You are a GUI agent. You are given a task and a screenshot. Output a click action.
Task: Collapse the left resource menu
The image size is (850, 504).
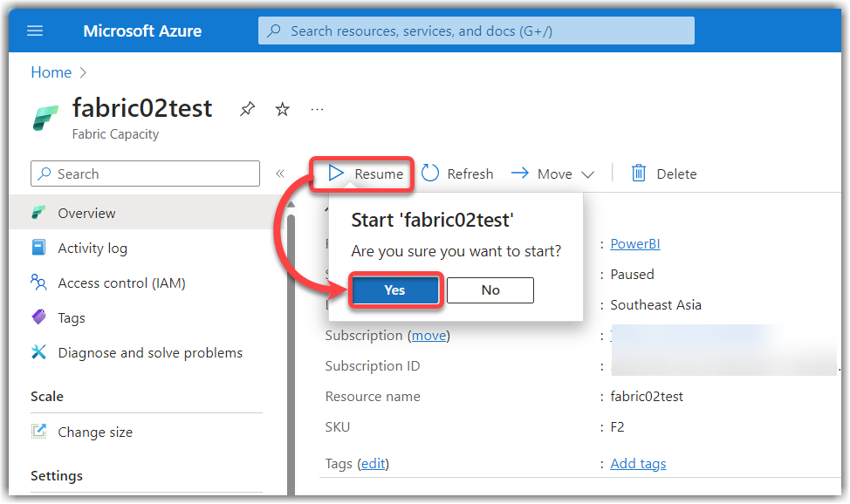click(280, 174)
